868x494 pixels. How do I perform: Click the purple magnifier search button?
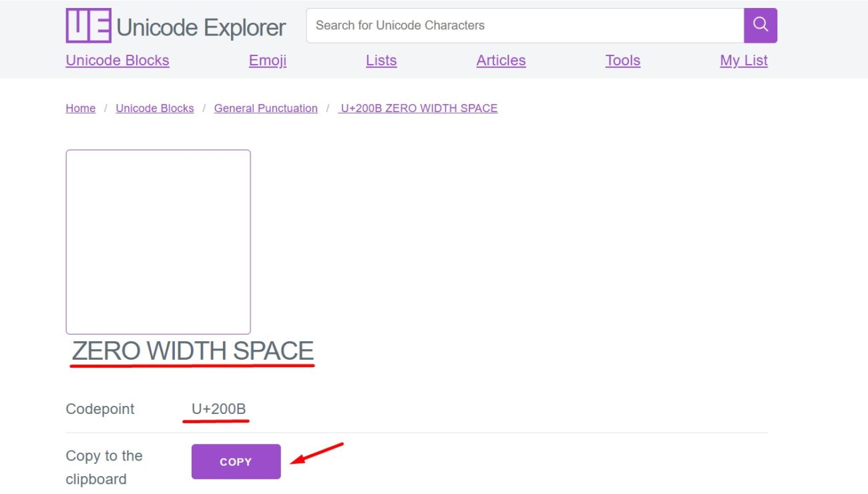(x=761, y=25)
